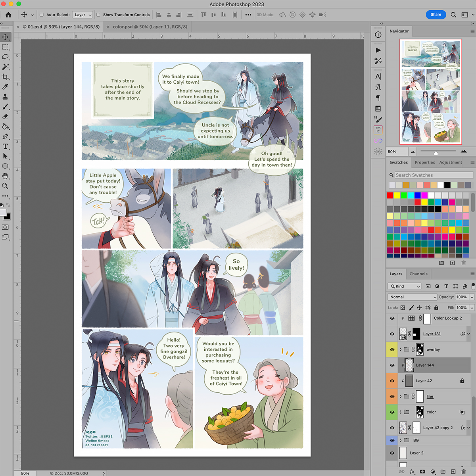
Task: Switch to the Properties tab
Action: click(x=425, y=162)
